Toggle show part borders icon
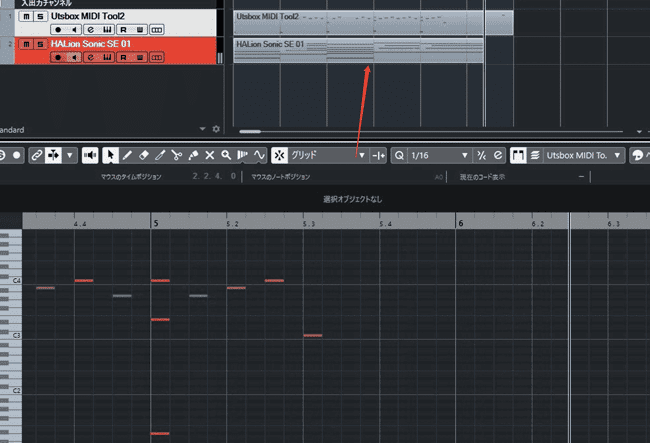The width and height of the screenshot is (650, 443). tap(518, 155)
